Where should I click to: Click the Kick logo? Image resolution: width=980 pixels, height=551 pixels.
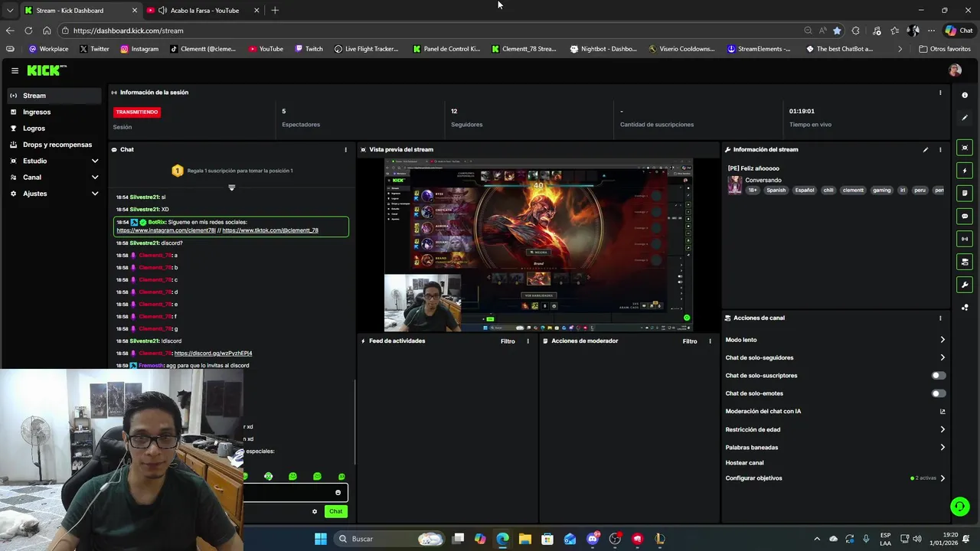47,70
